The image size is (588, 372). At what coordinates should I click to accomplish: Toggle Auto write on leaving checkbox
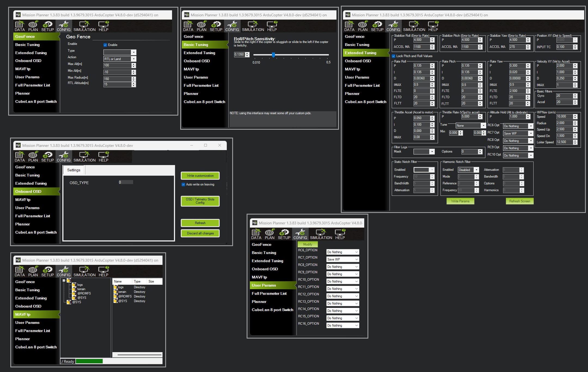[x=183, y=184]
